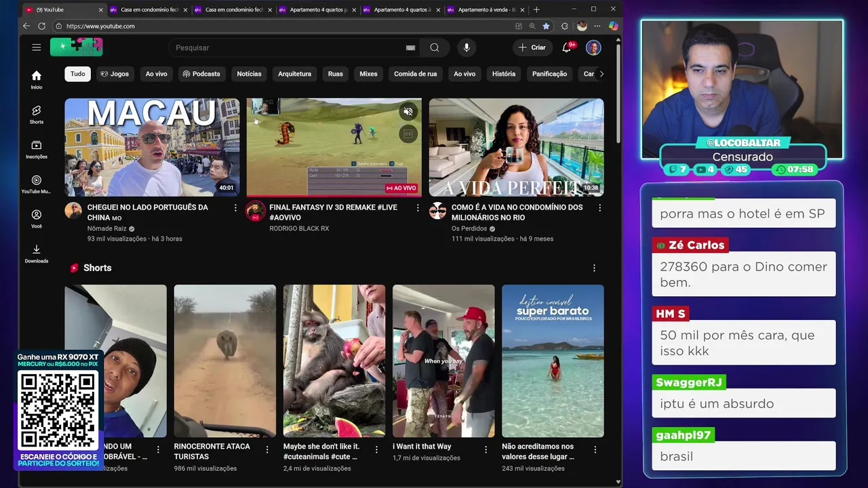Unmute the Final Fantasy live preview
This screenshot has width=868, height=488.
(x=408, y=112)
